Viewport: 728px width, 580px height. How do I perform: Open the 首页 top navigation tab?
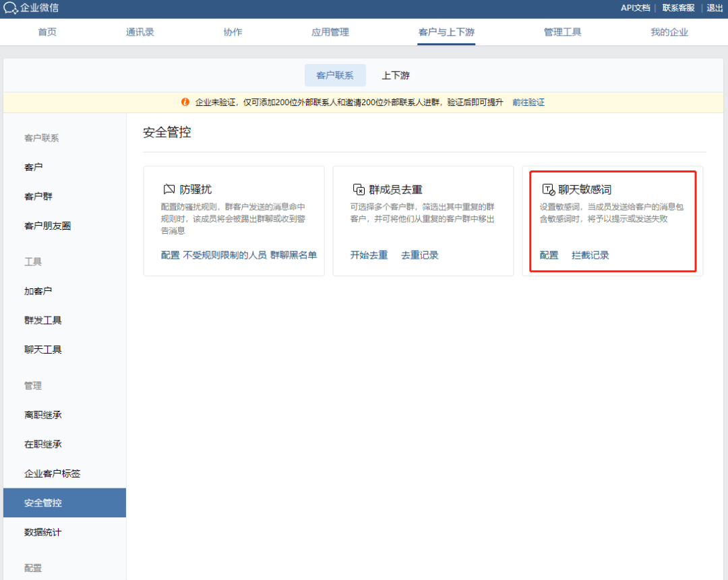(47, 32)
